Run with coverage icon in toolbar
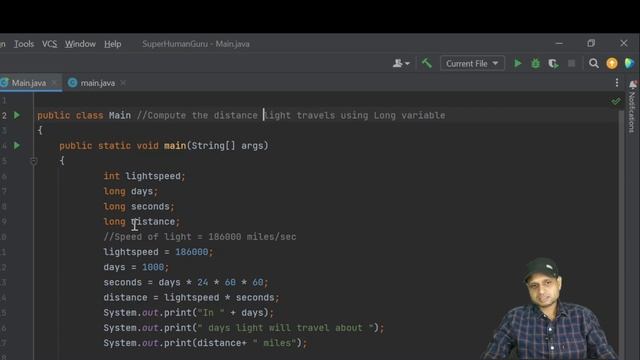The image size is (640, 360). (553, 63)
